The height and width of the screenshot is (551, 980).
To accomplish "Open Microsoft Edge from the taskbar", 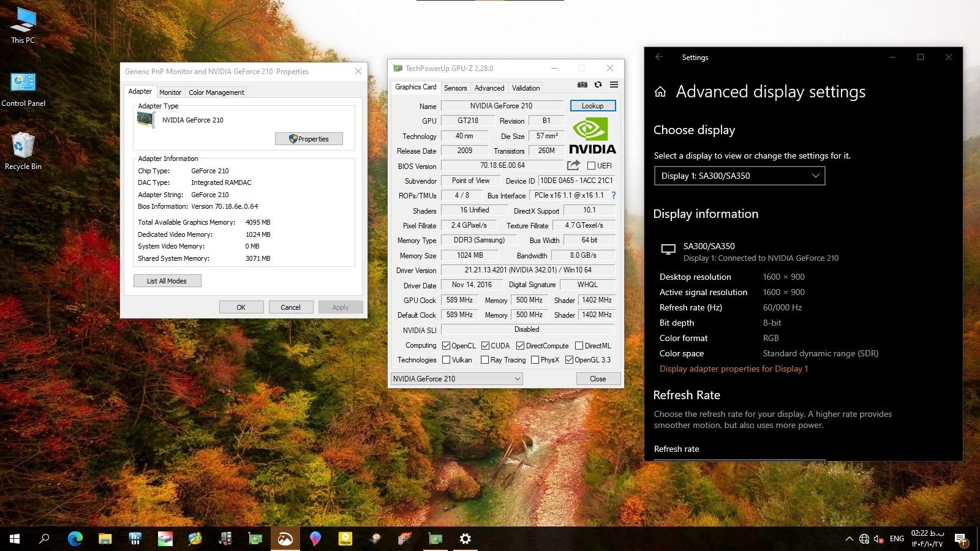I will (x=75, y=539).
